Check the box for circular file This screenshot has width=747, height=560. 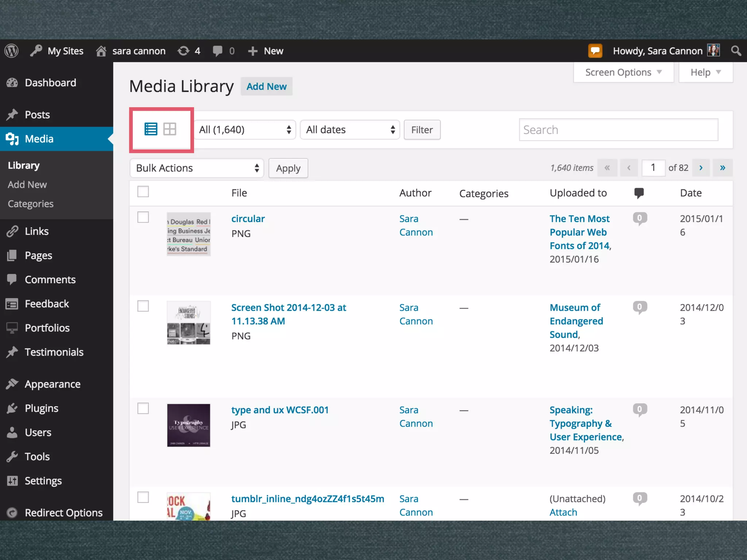(x=143, y=217)
